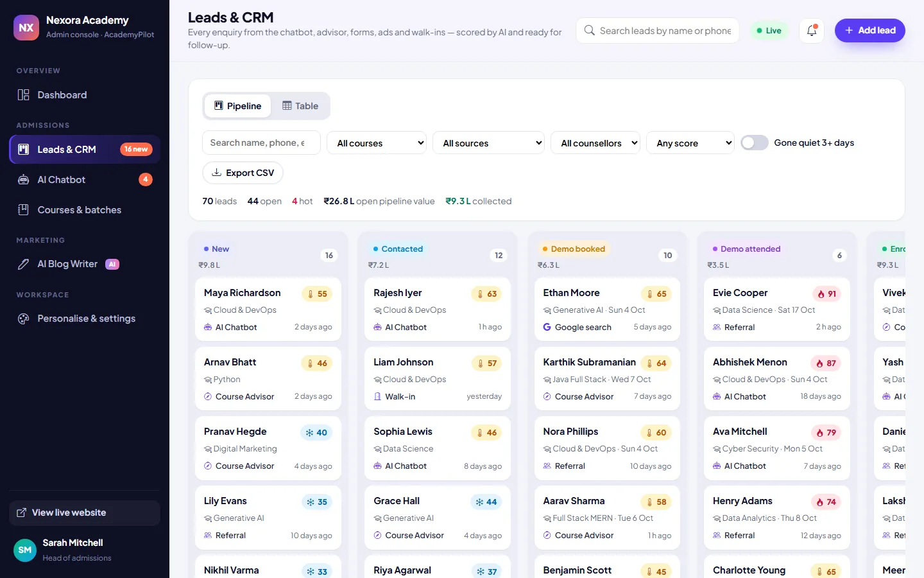Viewport: 924px width, 578px height.
Task: Open Karthik Subramanian lead card
Action: (607, 379)
